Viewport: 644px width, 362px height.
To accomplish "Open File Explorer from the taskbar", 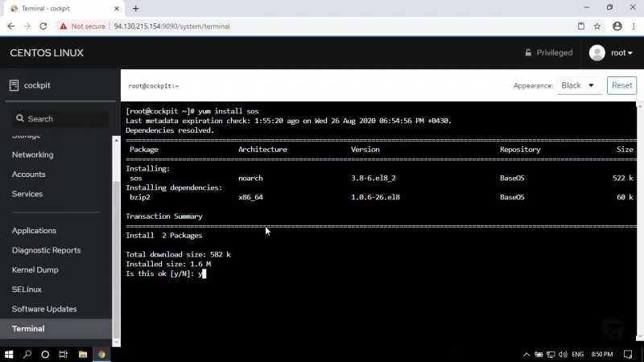I will pyautogui.click(x=81, y=354).
